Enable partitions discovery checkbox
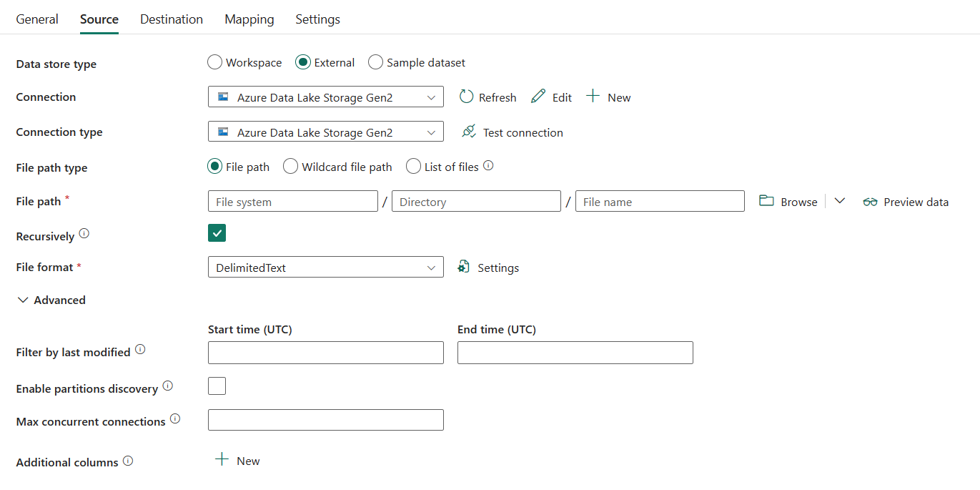980x490 pixels. (x=217, y=386)
